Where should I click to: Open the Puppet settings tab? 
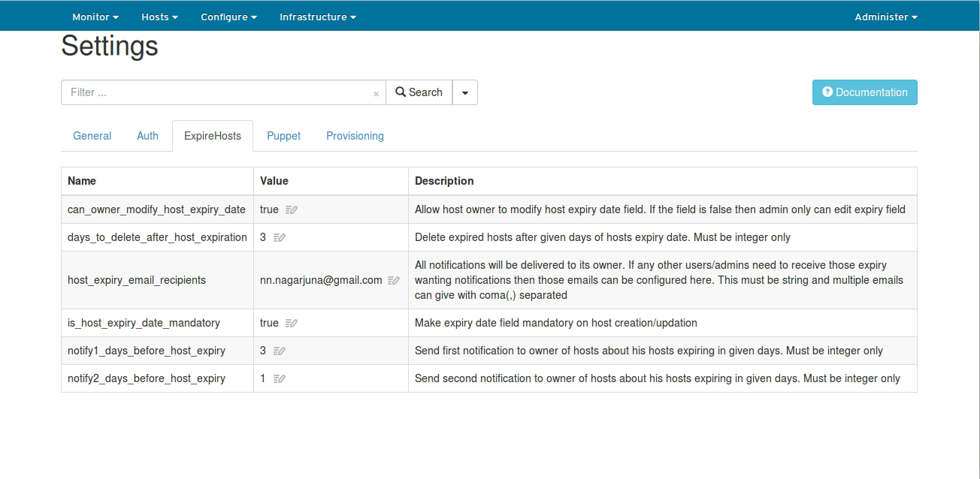283,136
